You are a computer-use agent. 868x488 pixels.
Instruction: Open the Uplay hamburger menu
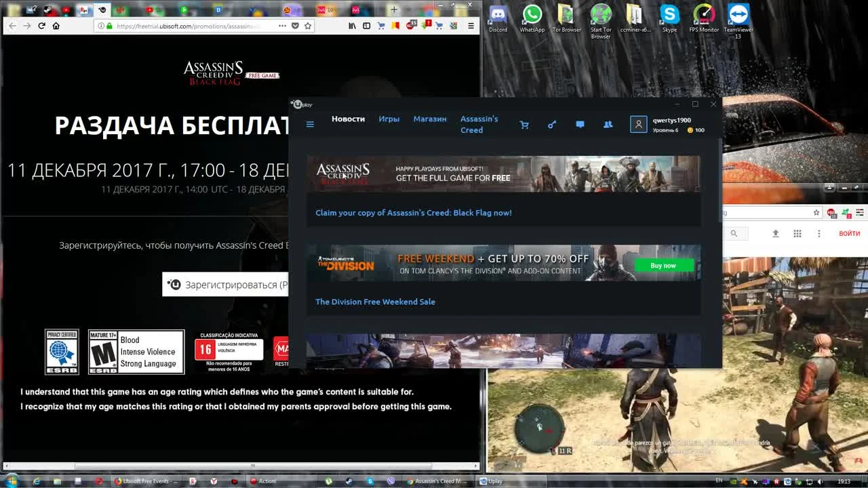pyautogui.click(x=310, y=125)
